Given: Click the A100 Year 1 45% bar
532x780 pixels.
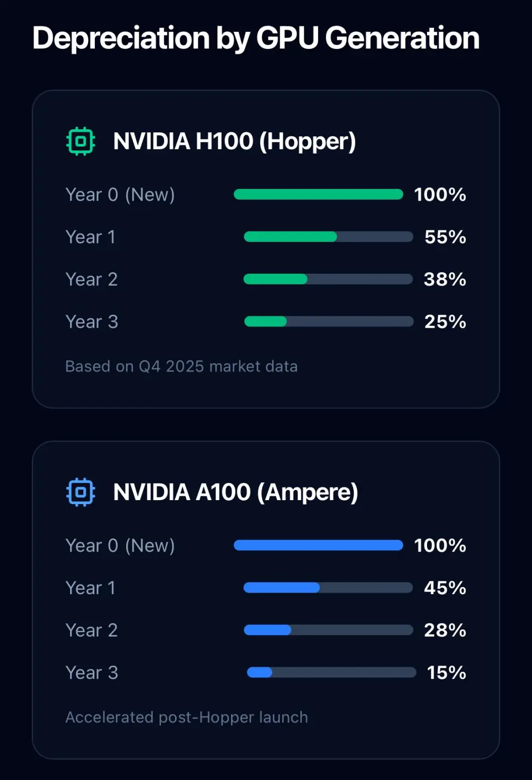Looking at the screenshot, I should click(328, 588).
